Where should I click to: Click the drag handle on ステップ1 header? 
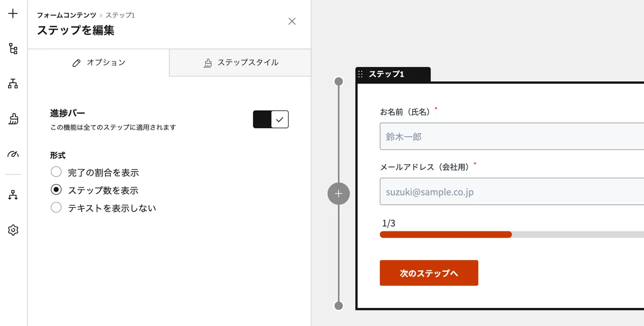(x=361, y=75)
